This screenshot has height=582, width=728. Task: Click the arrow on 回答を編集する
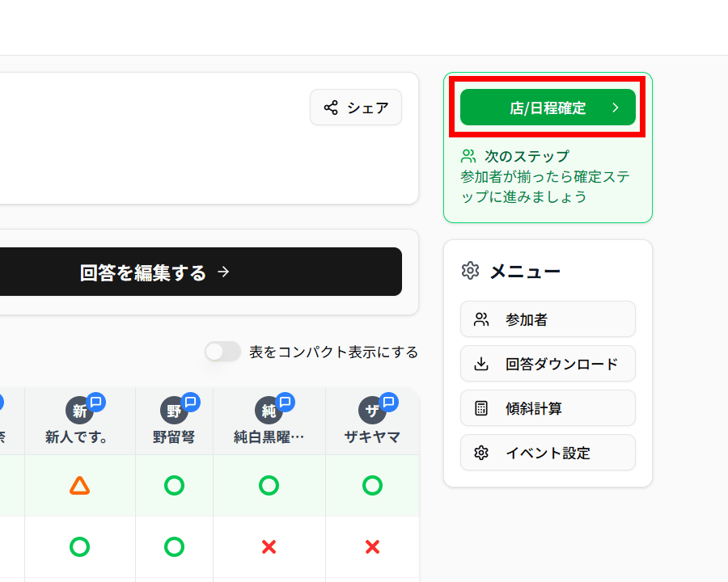tap(224, 272)
